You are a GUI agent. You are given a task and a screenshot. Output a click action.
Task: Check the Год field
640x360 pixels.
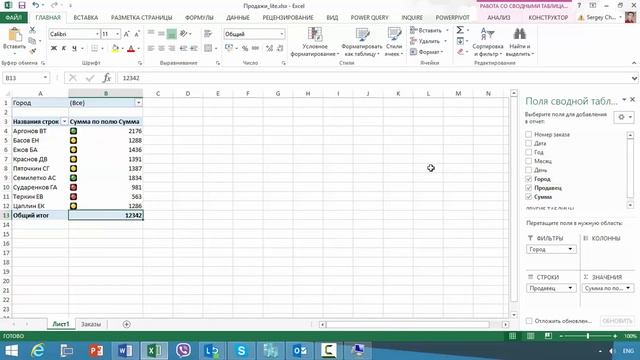[529, 152]
